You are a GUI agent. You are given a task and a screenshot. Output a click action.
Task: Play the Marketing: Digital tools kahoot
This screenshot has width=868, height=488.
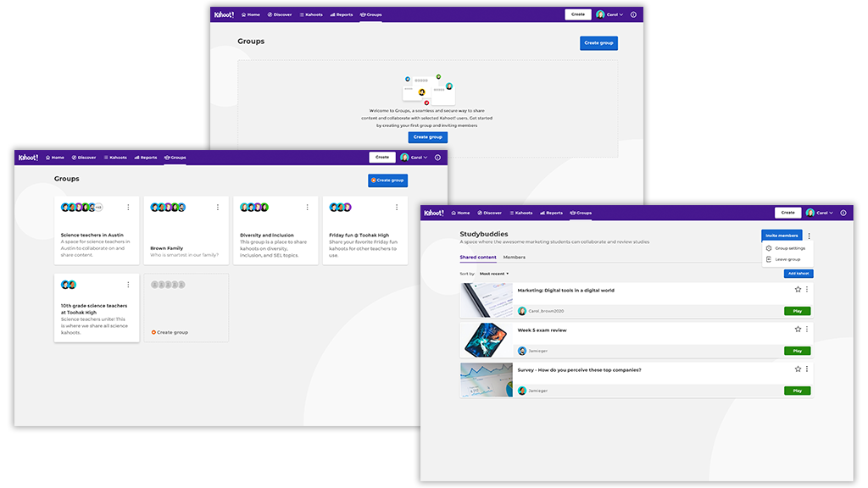click(x=797, y=311)
